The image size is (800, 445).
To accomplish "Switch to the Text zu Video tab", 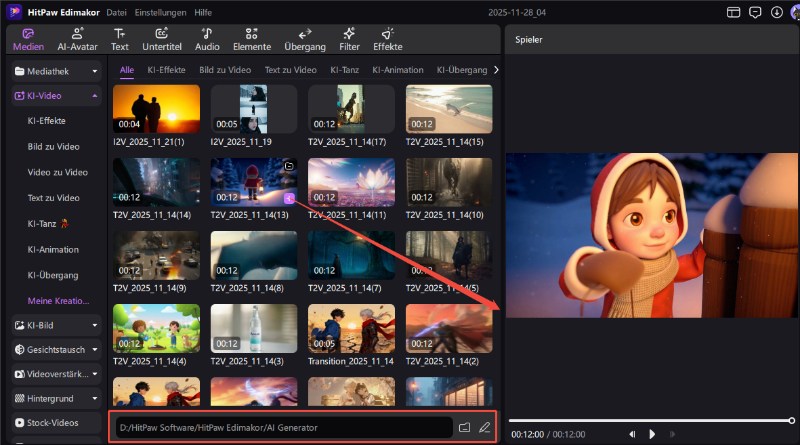I will coord(290,70).
